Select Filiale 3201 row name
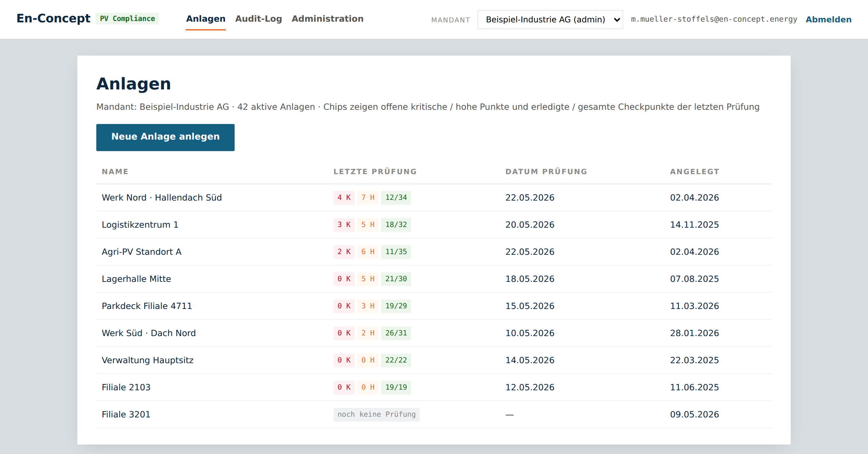868x454 pixels. [126, 414]
